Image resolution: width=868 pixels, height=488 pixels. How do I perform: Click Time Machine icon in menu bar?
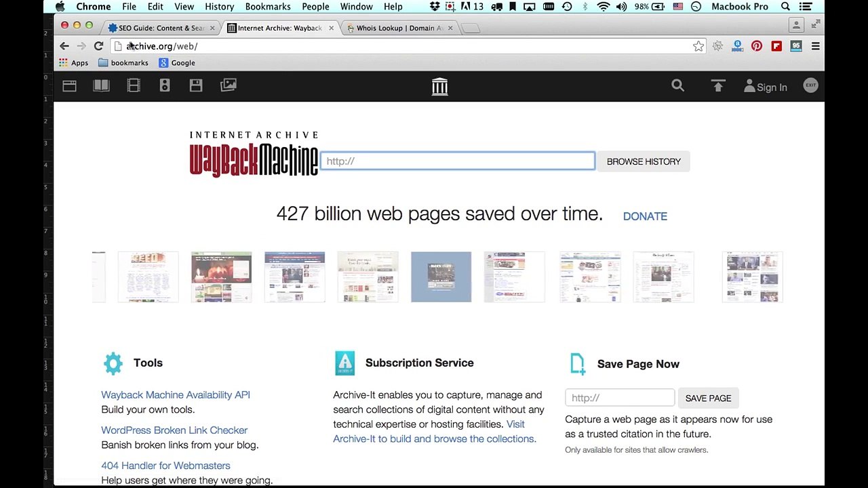(567, 7)
